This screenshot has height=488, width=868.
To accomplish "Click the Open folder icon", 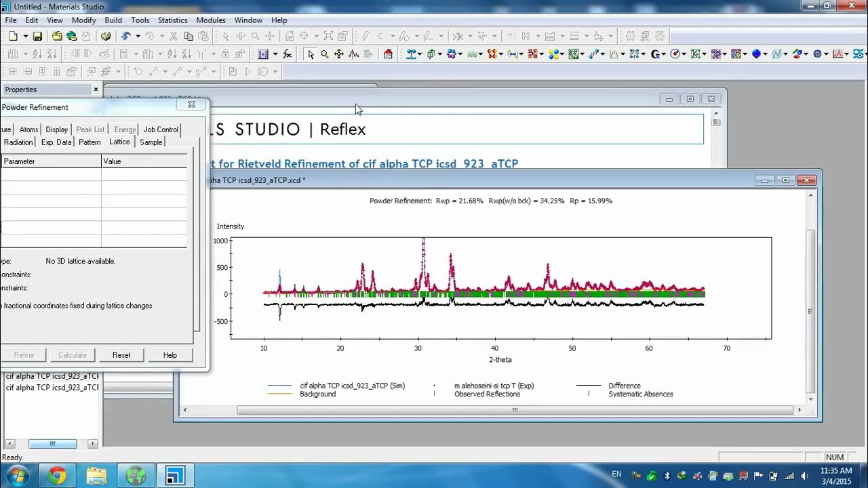I will click(57, 36).
